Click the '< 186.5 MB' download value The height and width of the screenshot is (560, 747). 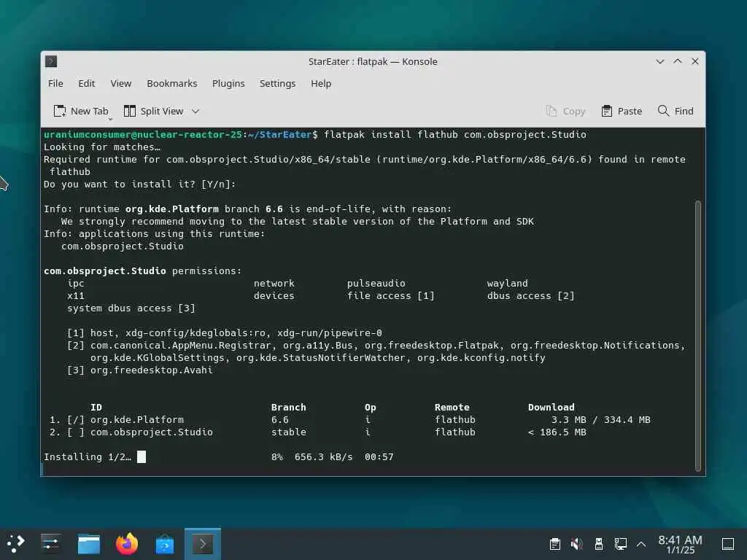557,432
